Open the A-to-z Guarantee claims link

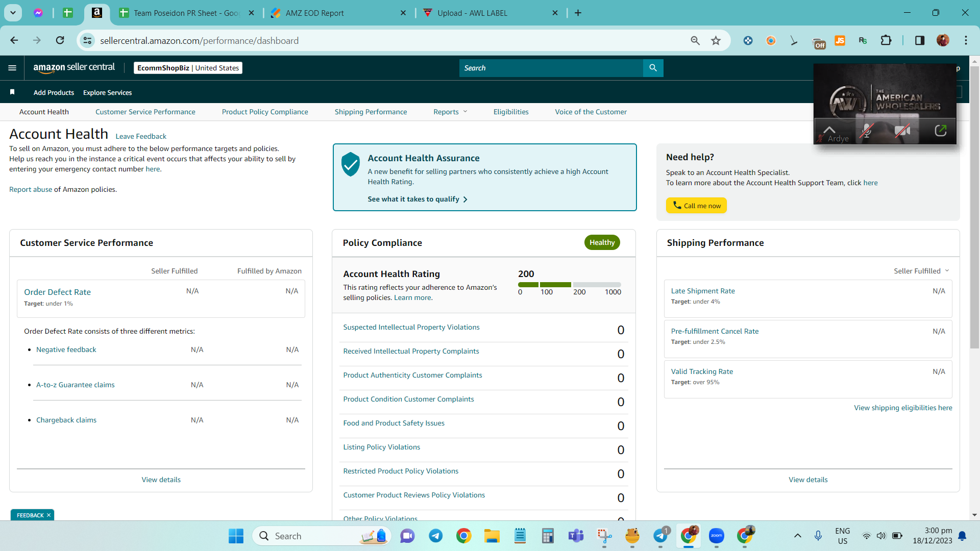tap(76, 385)
